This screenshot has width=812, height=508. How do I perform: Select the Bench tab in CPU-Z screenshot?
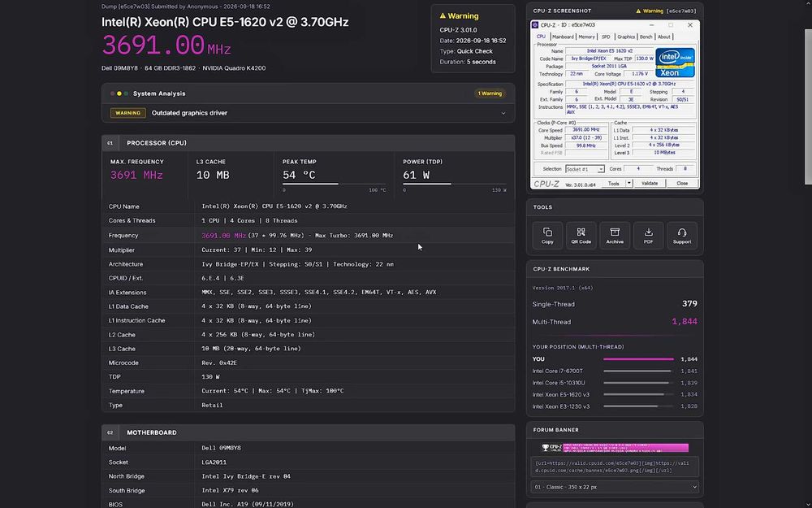tap(646, 37)
